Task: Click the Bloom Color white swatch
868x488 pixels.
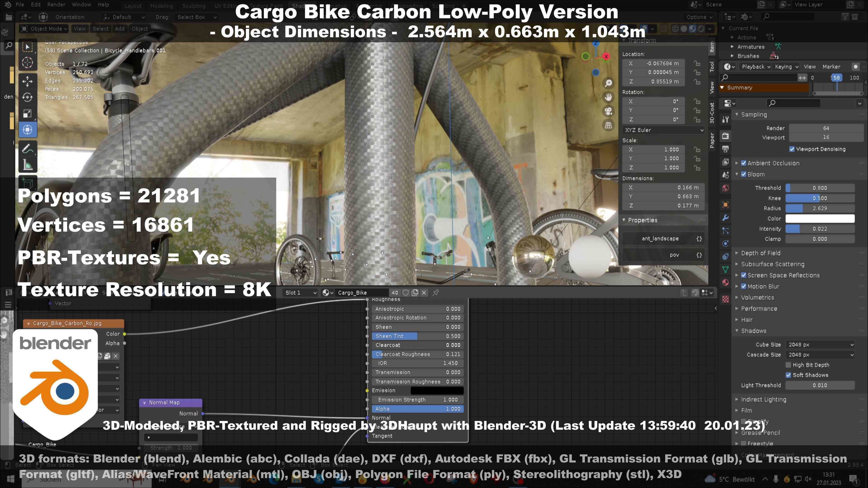Action: coord(820,218)
